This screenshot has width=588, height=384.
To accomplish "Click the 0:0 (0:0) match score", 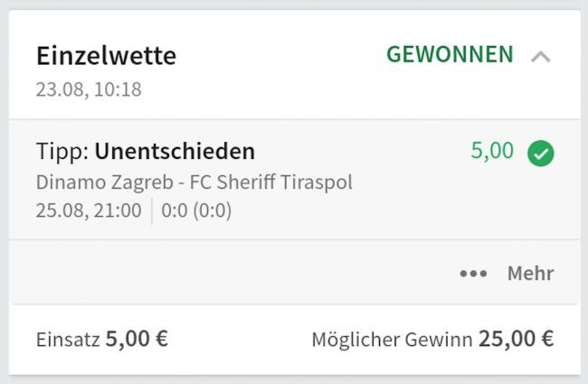I will click(x=196, y=211).
